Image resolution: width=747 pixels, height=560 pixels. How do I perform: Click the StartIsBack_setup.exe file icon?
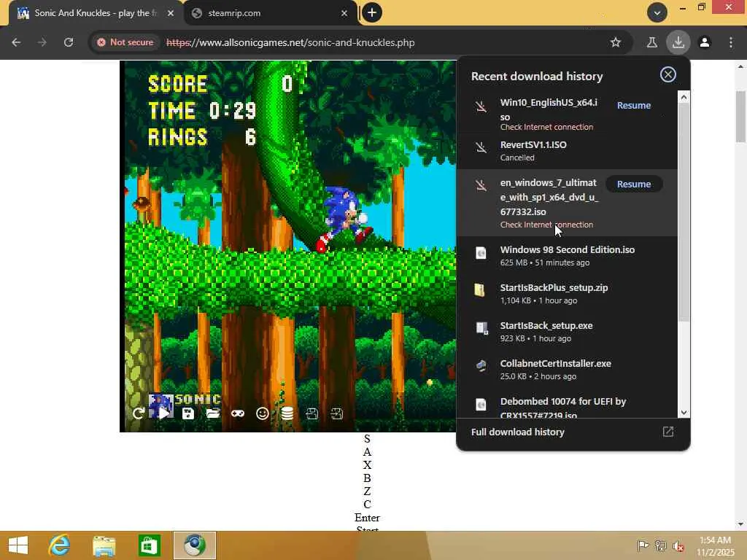point(481,328)
